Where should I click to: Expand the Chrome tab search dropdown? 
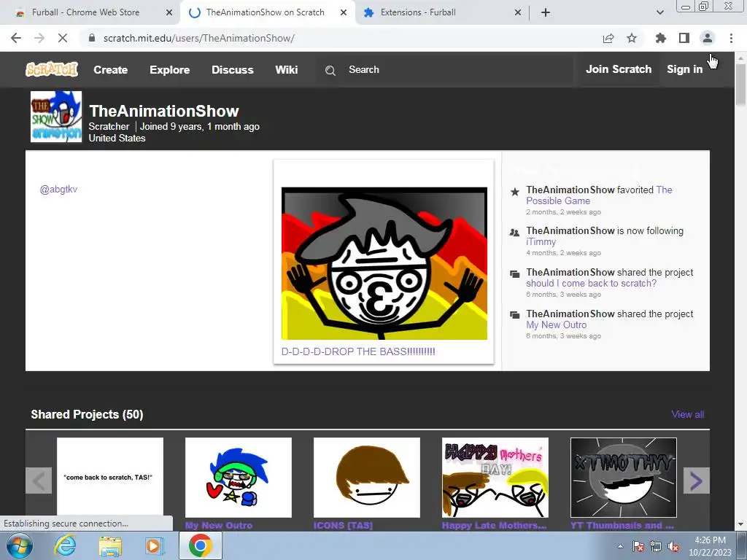(x=659, y=12)
